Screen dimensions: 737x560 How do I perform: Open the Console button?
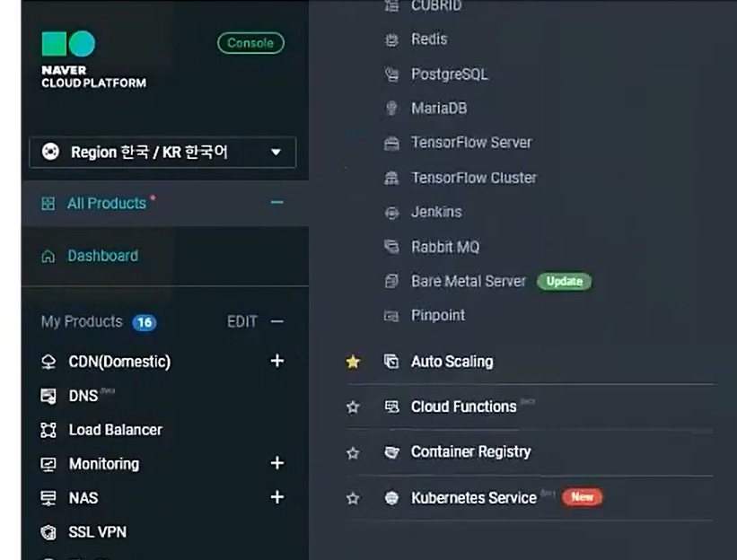click(250, 43)
